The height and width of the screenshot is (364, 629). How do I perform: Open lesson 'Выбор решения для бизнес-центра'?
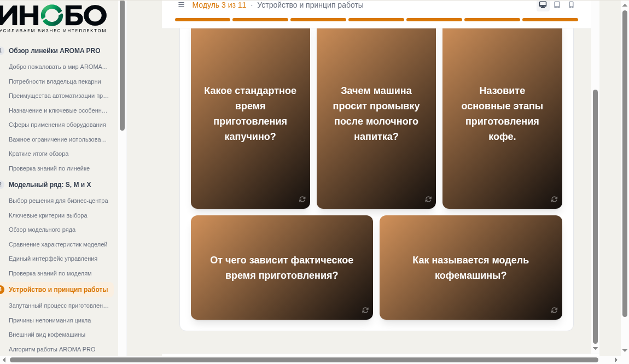coord(59,201)
